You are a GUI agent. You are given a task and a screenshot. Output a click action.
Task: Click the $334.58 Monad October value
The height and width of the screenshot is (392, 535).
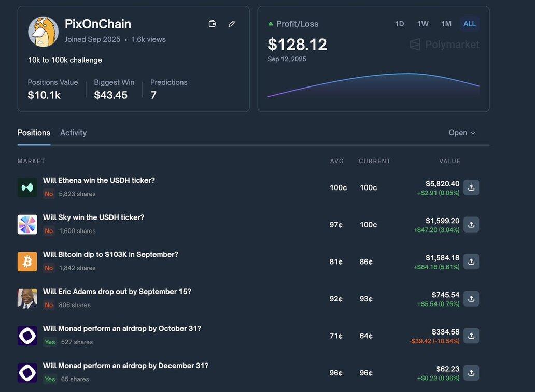pos(445,332)
